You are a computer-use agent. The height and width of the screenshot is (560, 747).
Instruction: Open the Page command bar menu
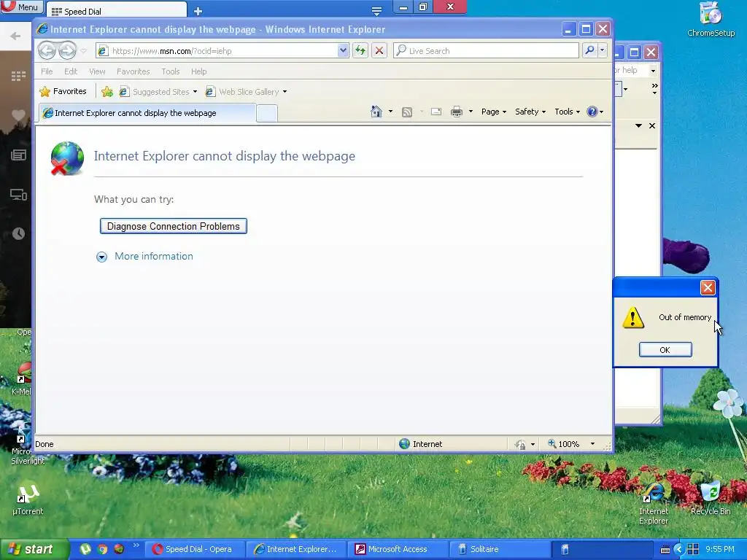[x=494, y=112]
